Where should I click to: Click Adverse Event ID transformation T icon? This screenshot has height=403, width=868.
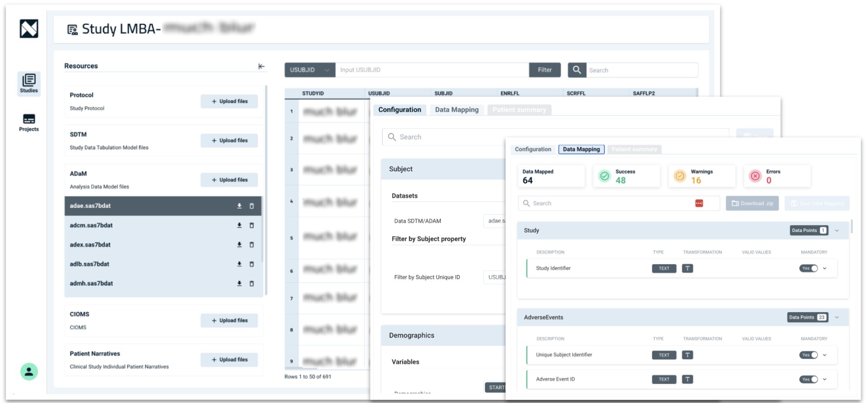688,380
